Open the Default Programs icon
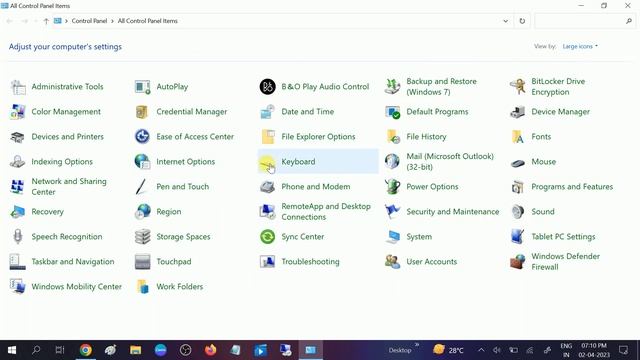640x360 pixels. point(392,112)
